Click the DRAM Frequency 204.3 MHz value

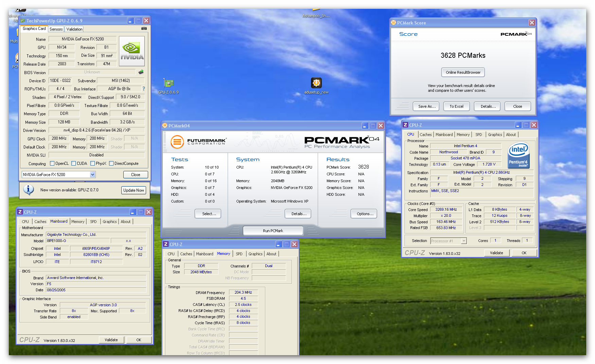coord(243,293)
